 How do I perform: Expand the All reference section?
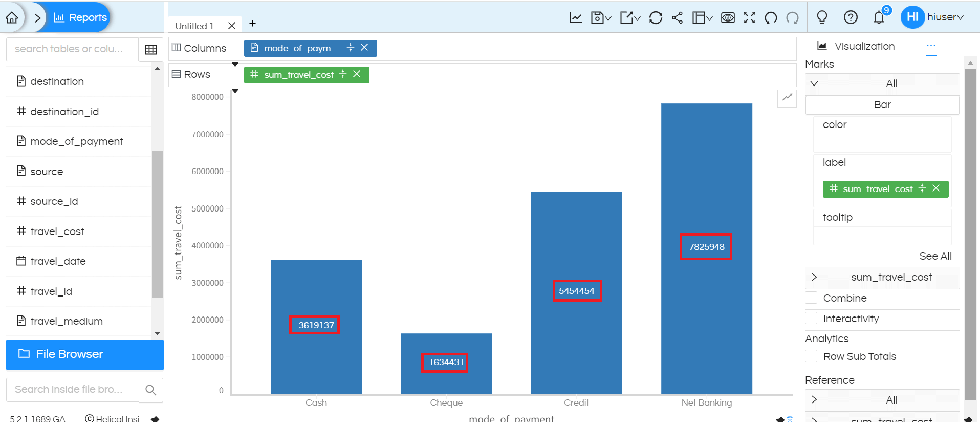[882, 400]
